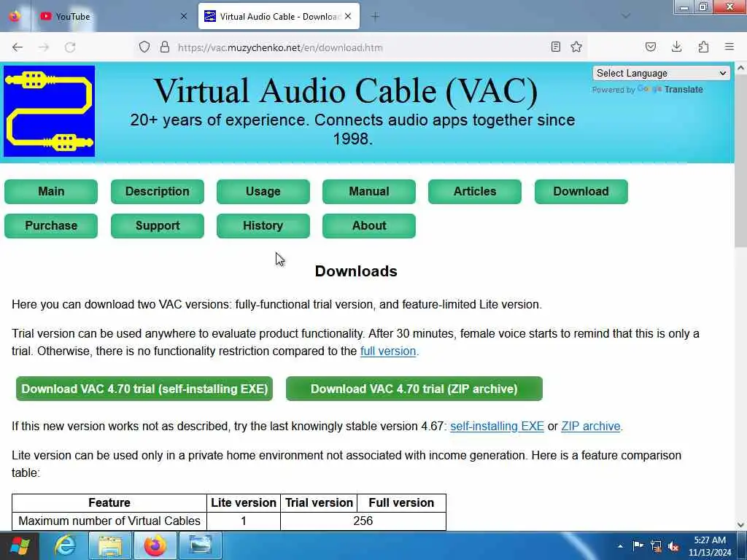Image resolution: width=747 pixels, height=560 pixels.
Task: Click the "Feature" table header cell
Action: tap(109, 503)
